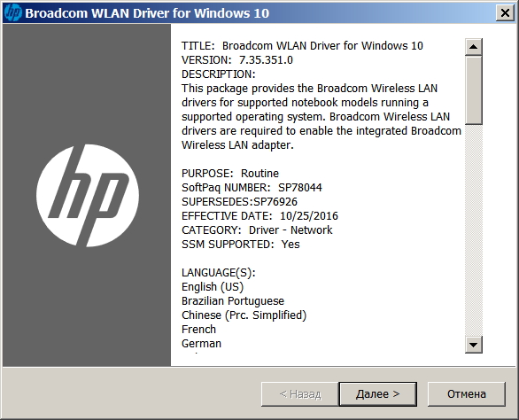The image size is (519, 420).
Task: Click the HP icon in title bar
Action: pyautogui.click(x=13, y=13)
